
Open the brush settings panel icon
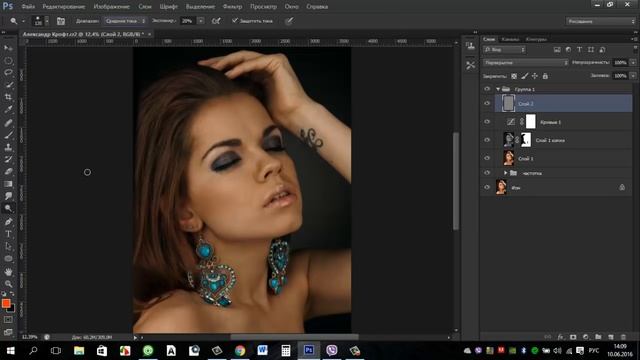pyautogui.click(x=61, y=21)
